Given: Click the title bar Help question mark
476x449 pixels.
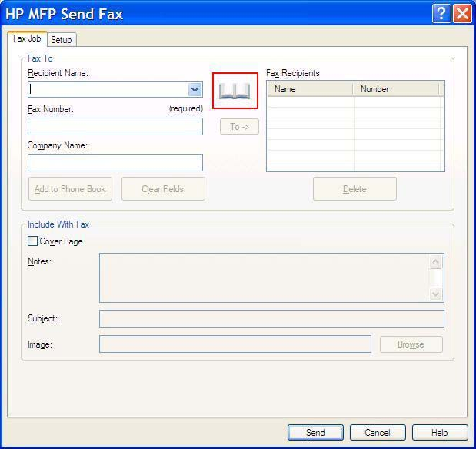Looking at the screenshot, I should (x=441, y=14).
